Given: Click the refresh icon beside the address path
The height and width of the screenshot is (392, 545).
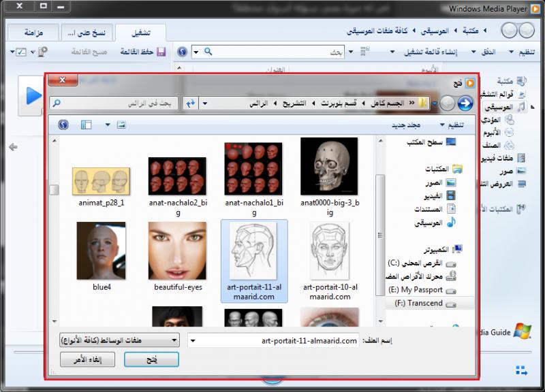Looking at the screenshot, I should tap(191, 103).
